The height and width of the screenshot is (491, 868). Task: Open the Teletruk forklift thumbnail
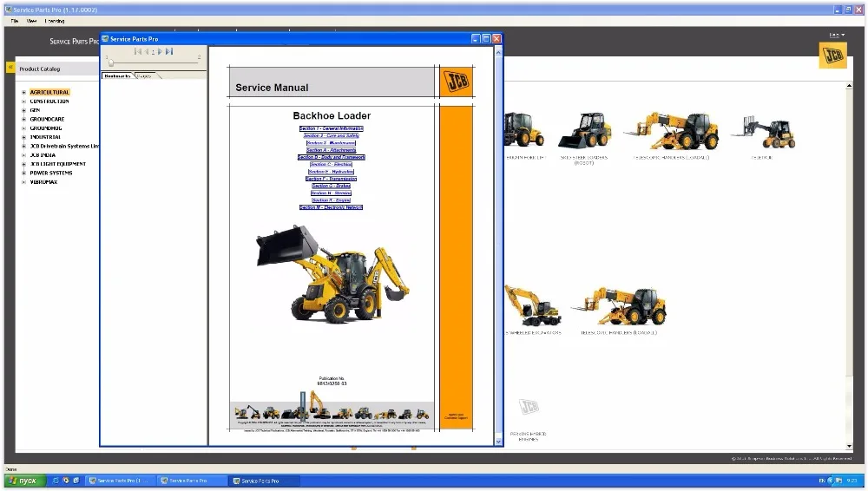[763, 132]
